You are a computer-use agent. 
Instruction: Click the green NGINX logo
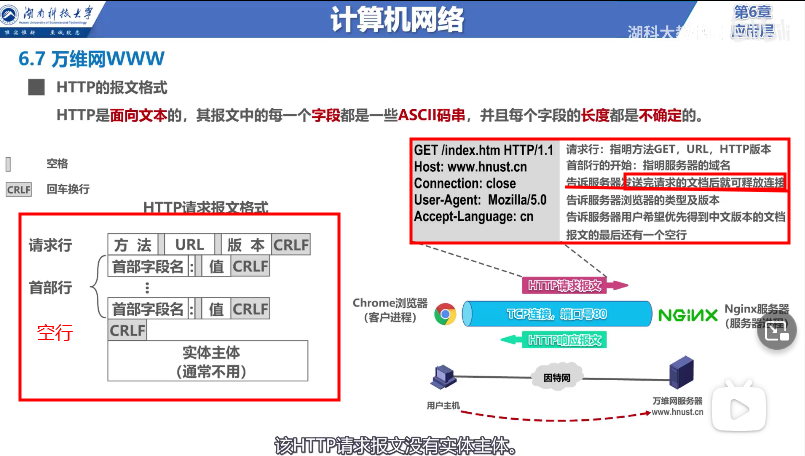pyautogui.click(x=688, y=315)
